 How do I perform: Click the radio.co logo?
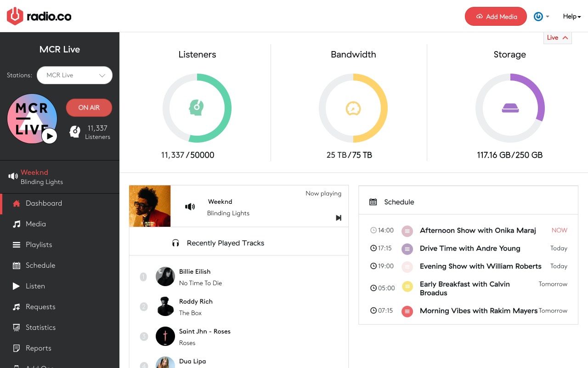coord(39,17)
